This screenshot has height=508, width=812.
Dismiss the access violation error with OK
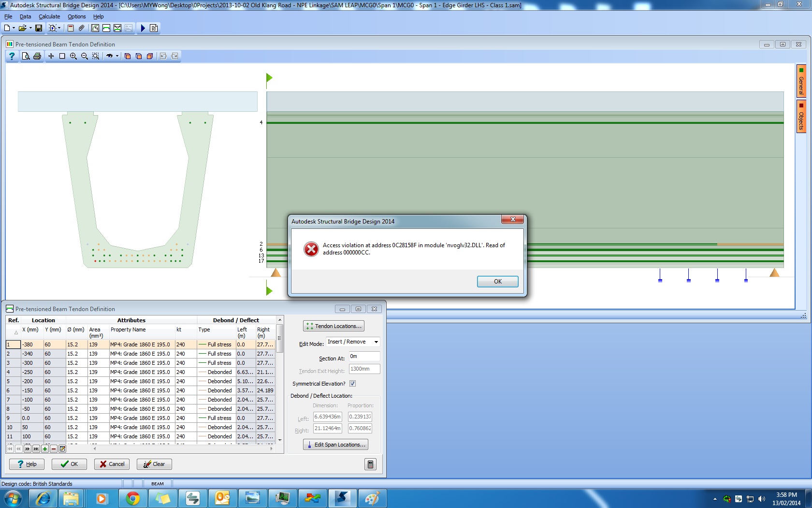tap(497, 281)
